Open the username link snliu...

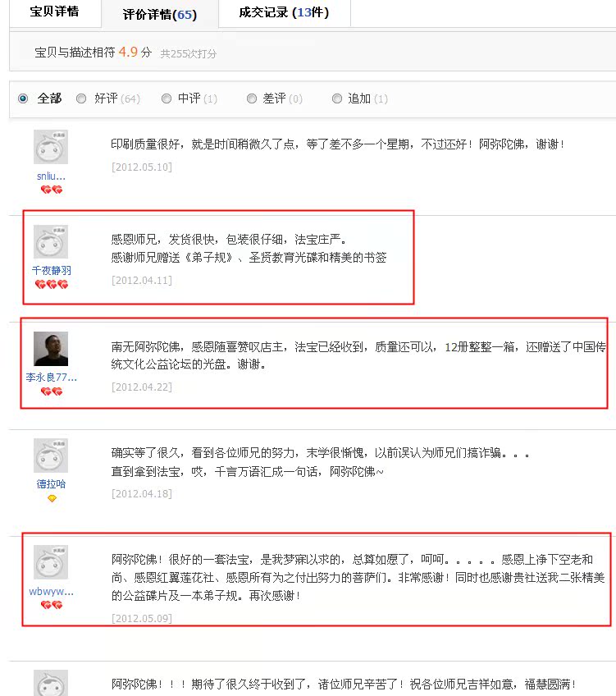51,176
